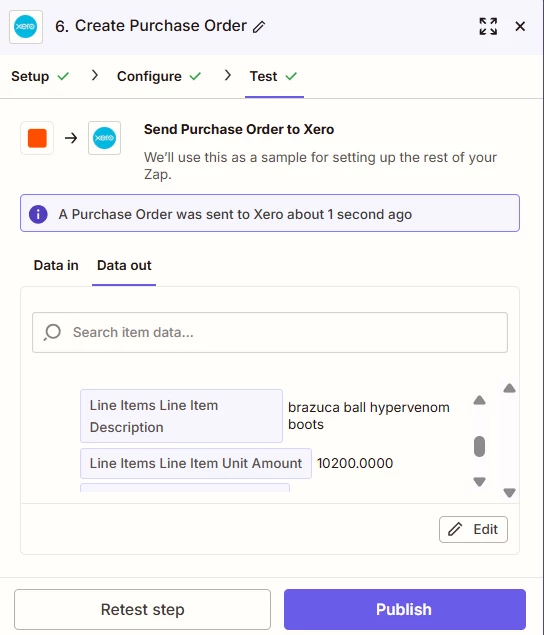Click inner scrollbar up arrow
Image resolution: width=544 pixels, height=635 pixels.
(480, 401)
